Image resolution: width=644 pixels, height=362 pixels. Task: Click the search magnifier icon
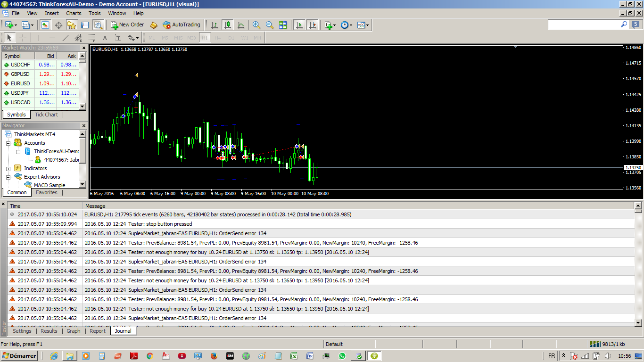[624, 25]
